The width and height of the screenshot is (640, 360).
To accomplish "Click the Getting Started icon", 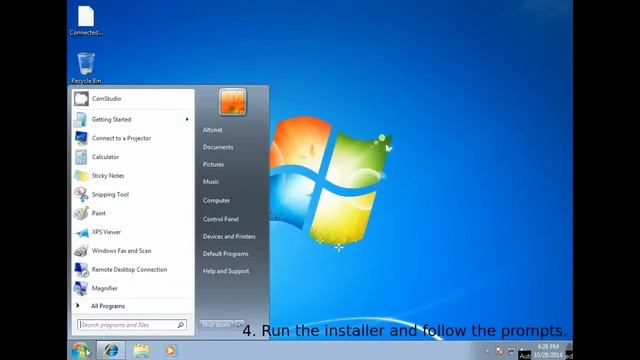I will (81, 120).
